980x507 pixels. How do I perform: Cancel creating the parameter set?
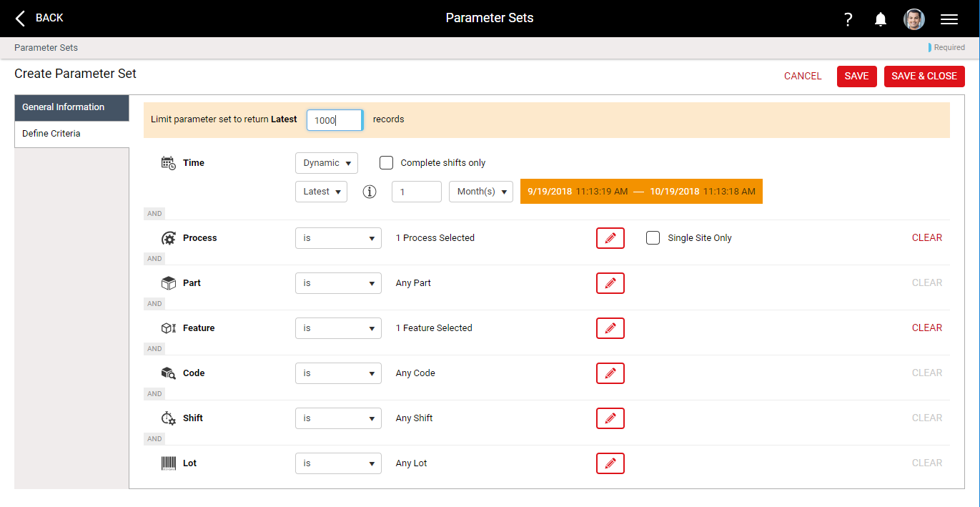point(803,76)
